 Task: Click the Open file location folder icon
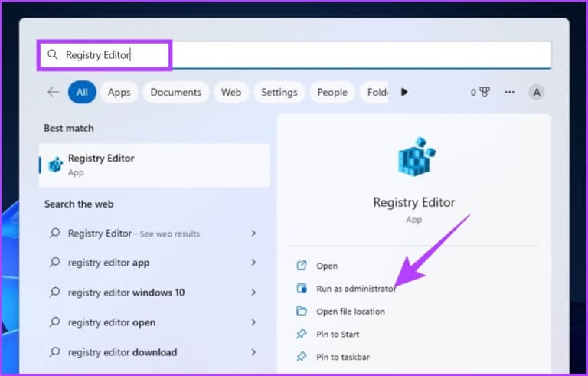pos(302,311)
